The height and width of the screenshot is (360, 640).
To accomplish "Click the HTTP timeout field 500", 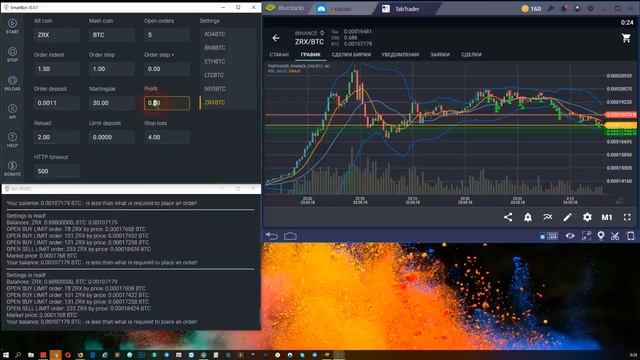I will click(x=56, y=171).
